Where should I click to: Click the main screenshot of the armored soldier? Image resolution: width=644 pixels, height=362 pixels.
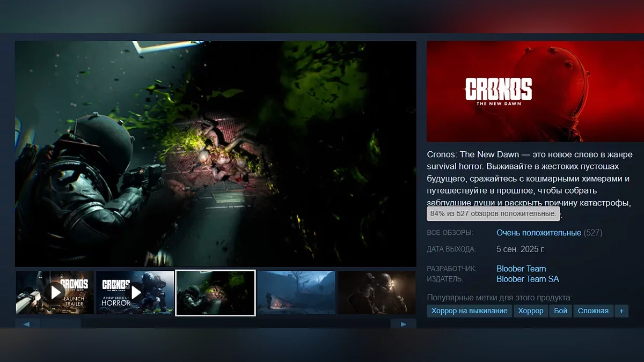click(x=216, y=154)
